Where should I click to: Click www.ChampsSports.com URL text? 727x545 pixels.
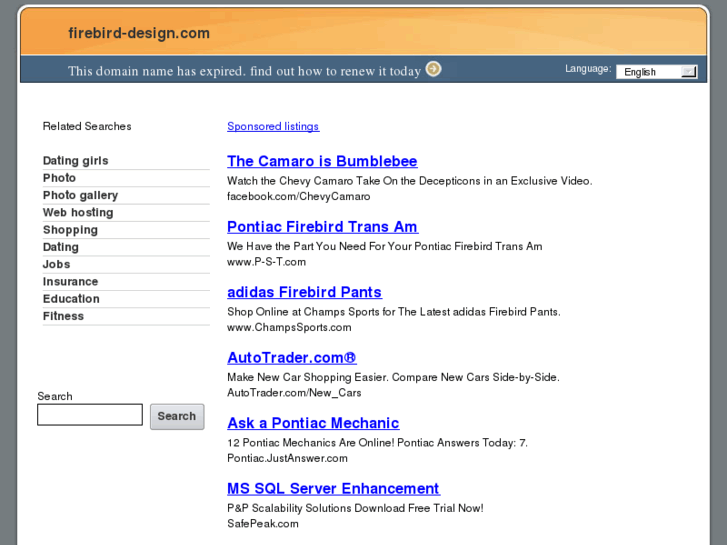pyautogui.click(x=289, y=327)
